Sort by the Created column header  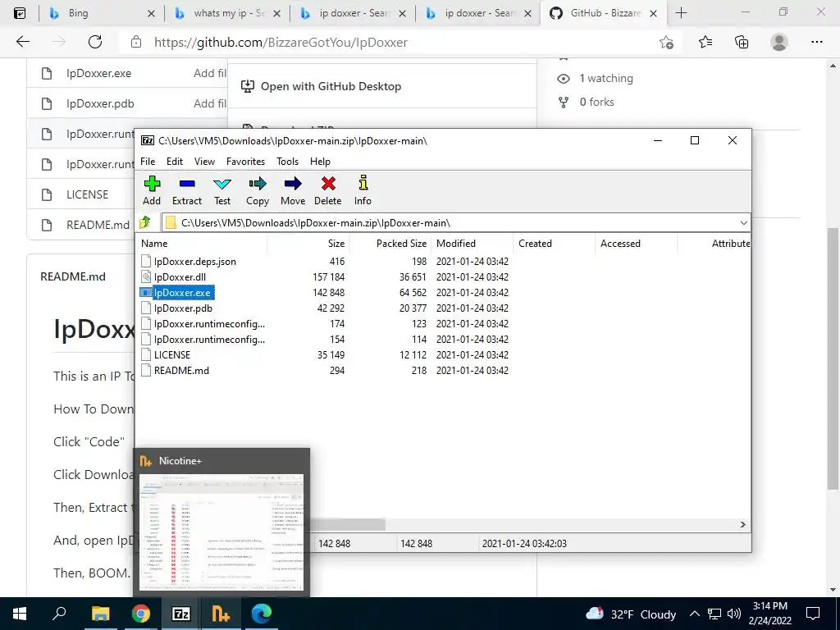554,243
